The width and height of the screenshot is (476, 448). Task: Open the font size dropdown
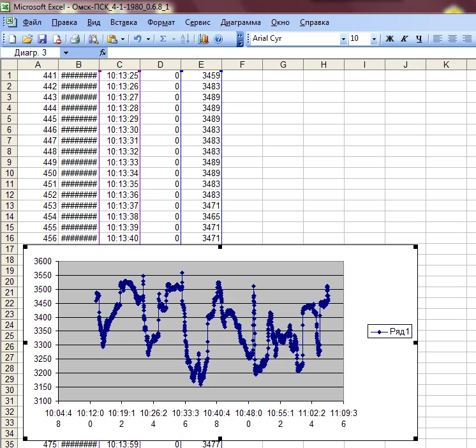(x=374, y=39)
